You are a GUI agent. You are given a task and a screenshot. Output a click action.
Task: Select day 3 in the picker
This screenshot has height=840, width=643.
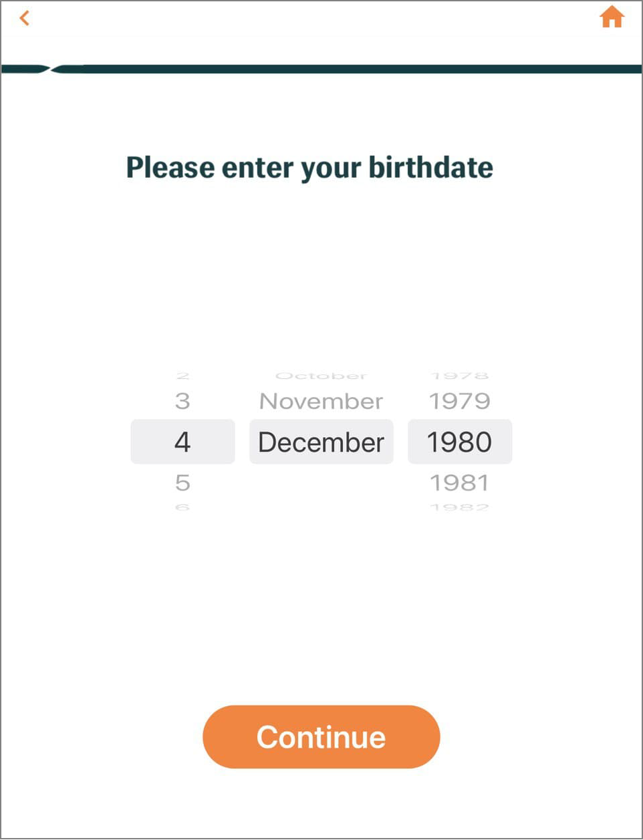[182, 401]
